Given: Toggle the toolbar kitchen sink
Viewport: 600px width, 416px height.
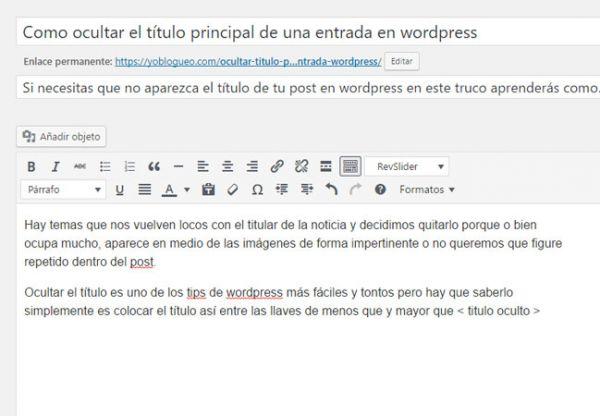Looking at the screenshot, I should [x=350, y=166].
